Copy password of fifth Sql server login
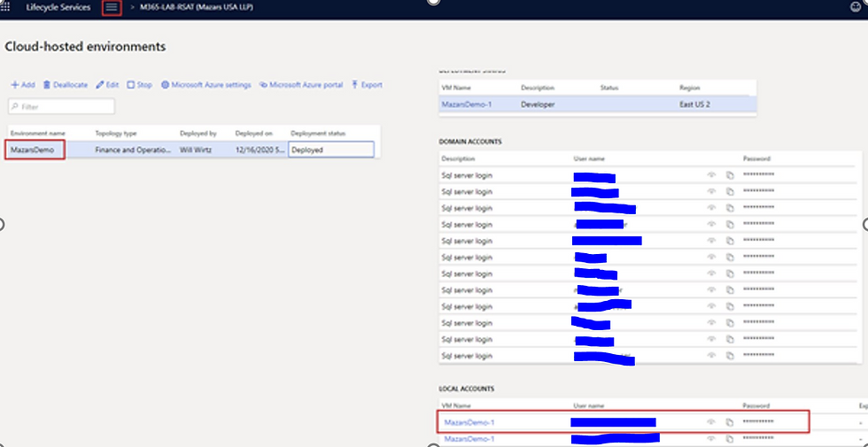This screenshot has height=447, width=868. [730, 241]
